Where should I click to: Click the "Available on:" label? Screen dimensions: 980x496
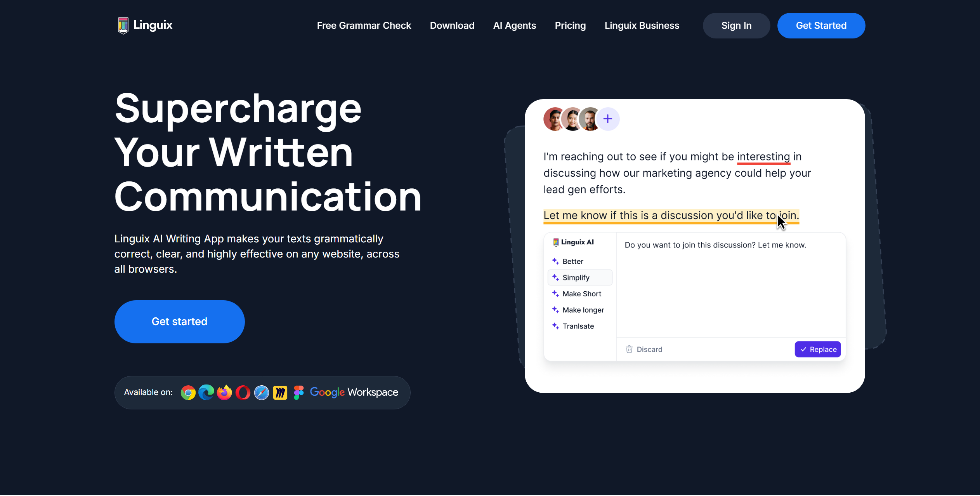(x=148, y=392)
